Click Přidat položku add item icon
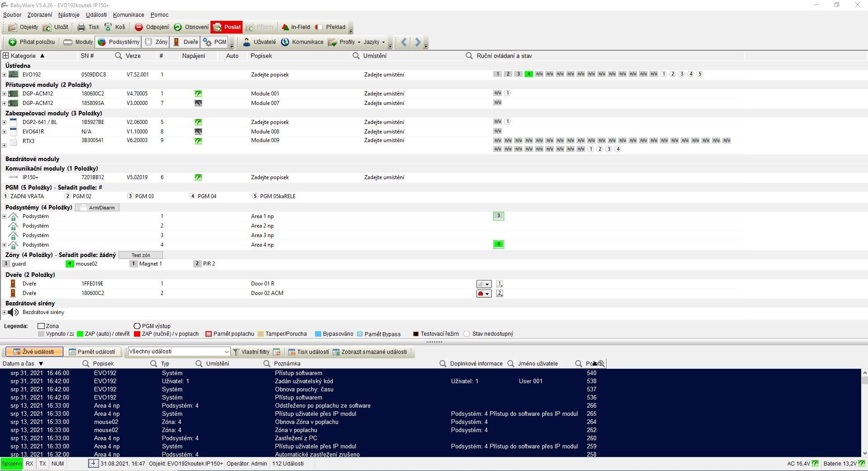868x471 pixels. [x=13, y=42]
